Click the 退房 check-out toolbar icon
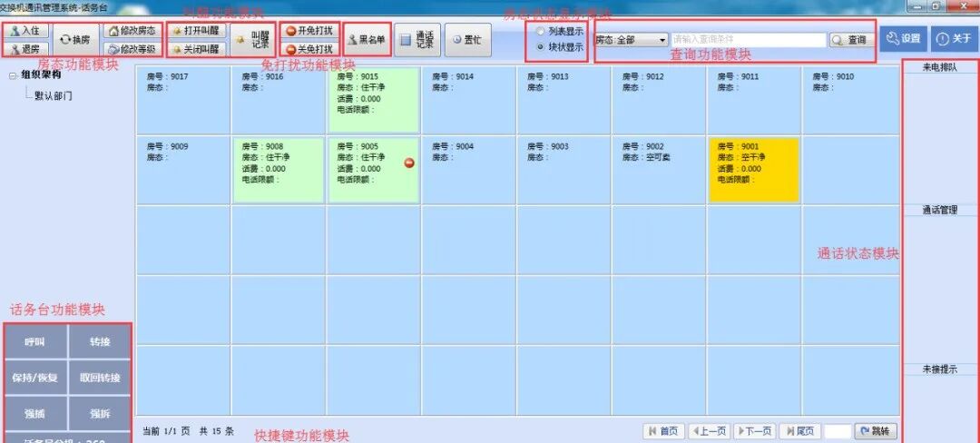980x443 pixels. pyautogui.click(x=25, y=49)
